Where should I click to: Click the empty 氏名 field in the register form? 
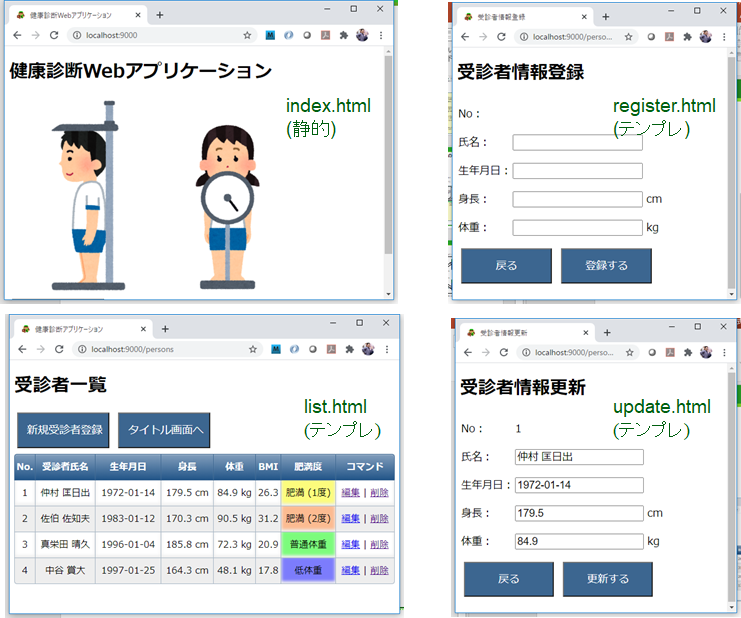pos(577,142)
